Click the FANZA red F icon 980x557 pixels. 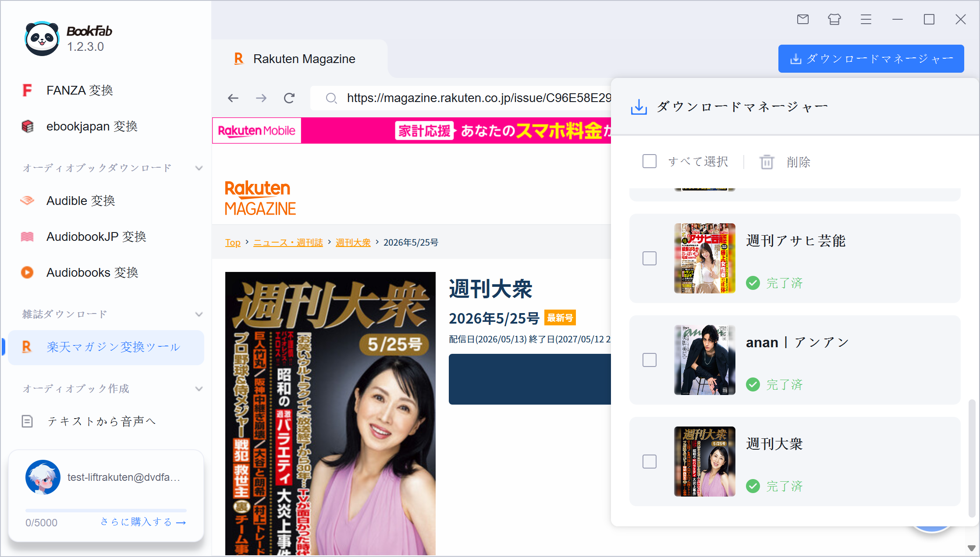pyautogui.click(x=27, y=90)
